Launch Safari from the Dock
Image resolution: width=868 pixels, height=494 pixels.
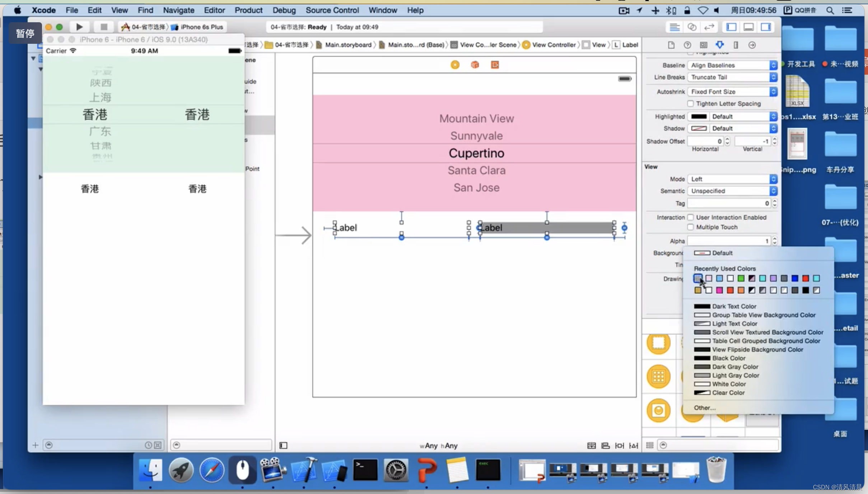pos(212,470)
